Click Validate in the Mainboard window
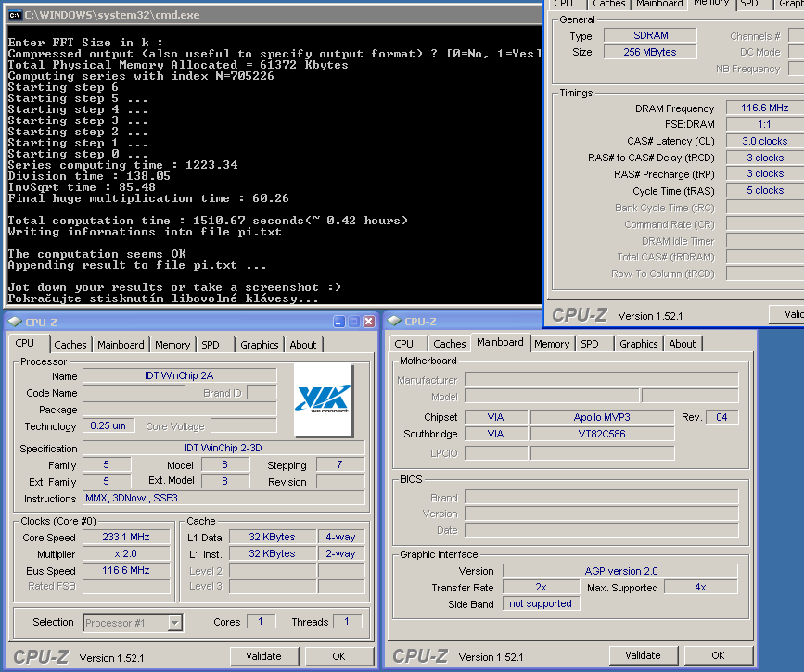Viewport: 804px width, 672px height. tap(642, 655)
